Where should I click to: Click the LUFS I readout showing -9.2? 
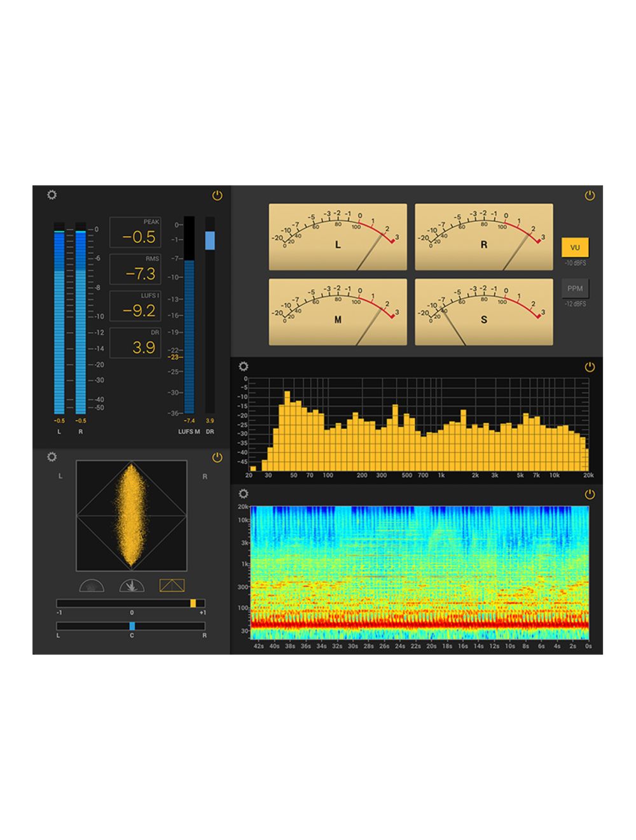[x=137, y=306]
